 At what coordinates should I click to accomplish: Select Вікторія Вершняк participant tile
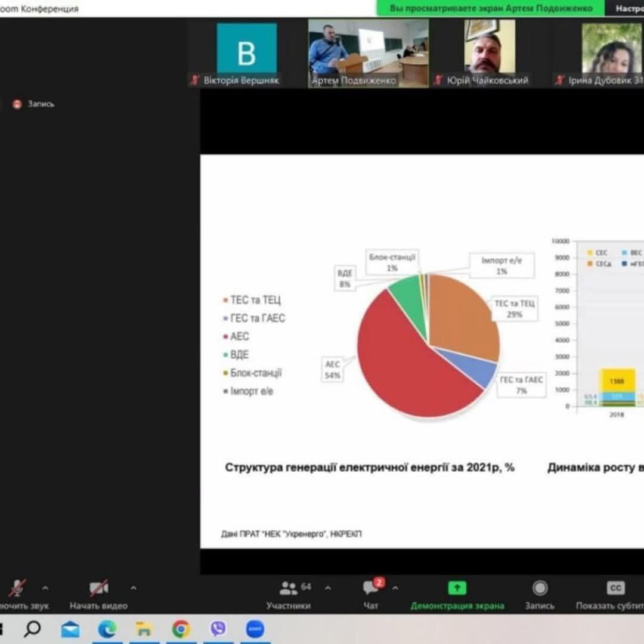(x=246, y=54)
